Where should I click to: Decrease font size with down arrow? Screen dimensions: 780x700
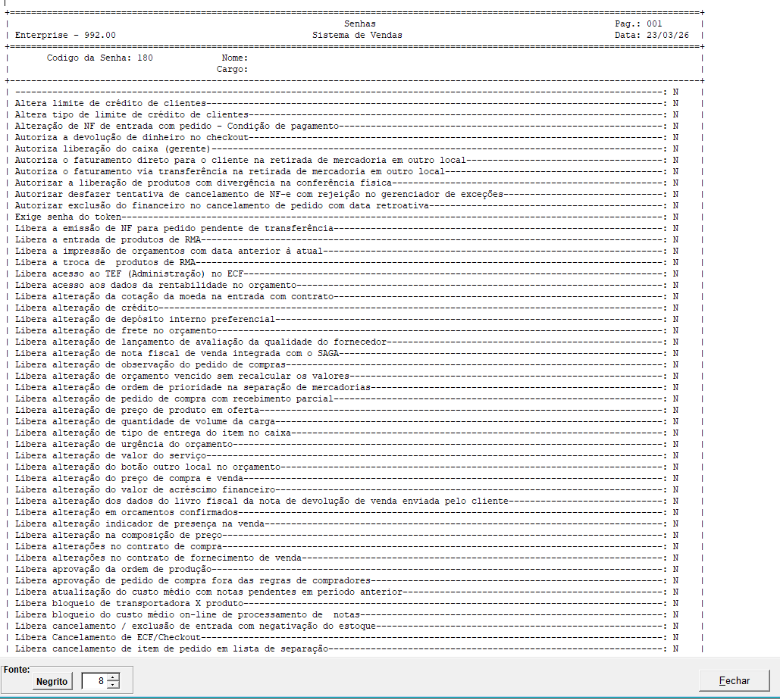[114, 685]
